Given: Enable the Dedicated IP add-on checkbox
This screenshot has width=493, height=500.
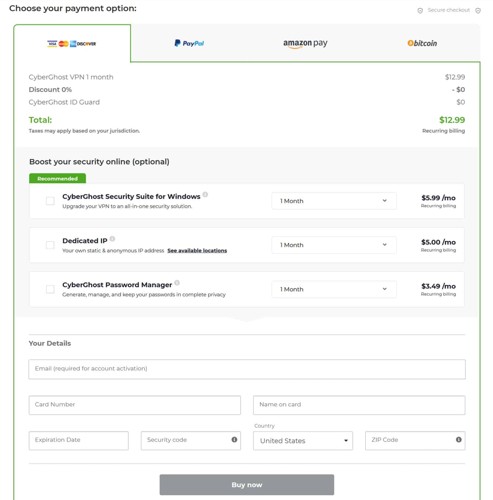Looking at the screenshot, I should coord(50,245).
